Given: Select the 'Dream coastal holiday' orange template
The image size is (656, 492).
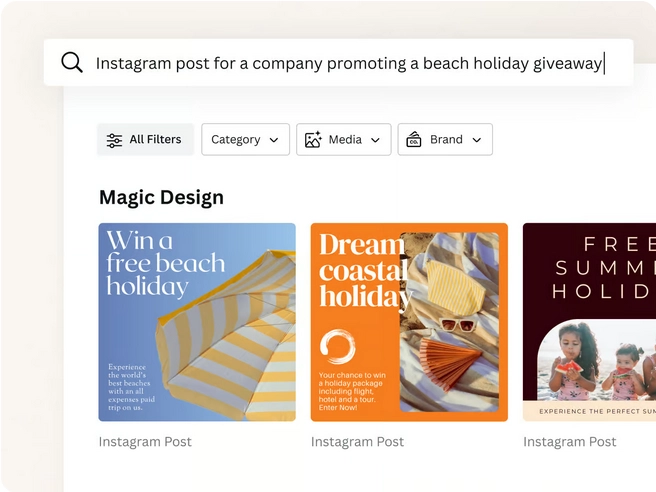Looking at the screenshot, I should point(409,322).
